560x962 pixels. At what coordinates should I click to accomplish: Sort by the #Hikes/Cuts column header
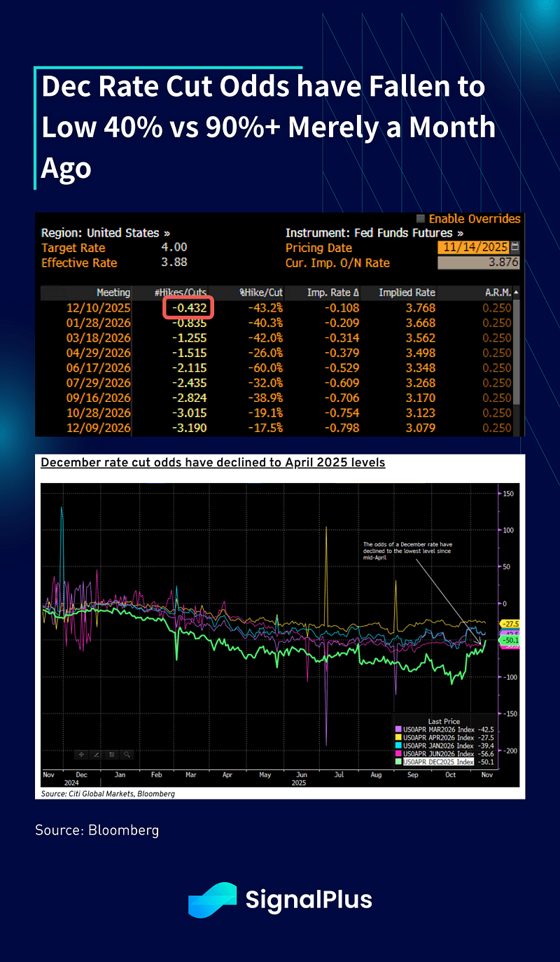(181, 293)
